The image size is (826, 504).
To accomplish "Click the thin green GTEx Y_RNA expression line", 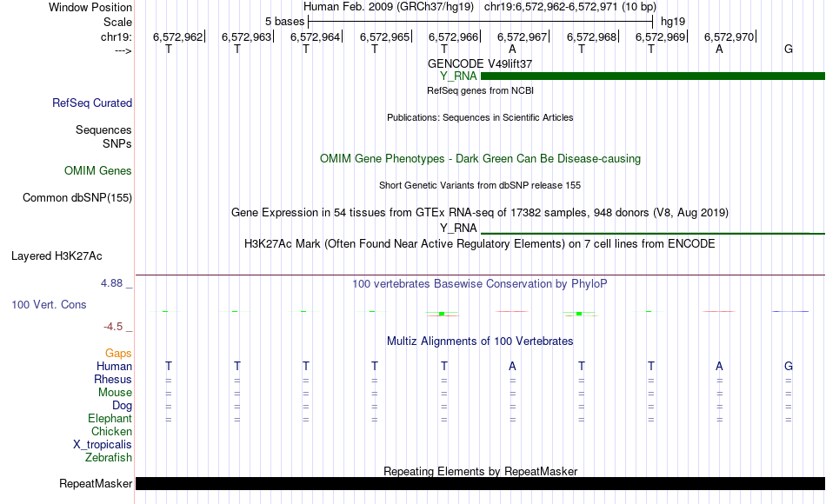I will tap(653, 233).
